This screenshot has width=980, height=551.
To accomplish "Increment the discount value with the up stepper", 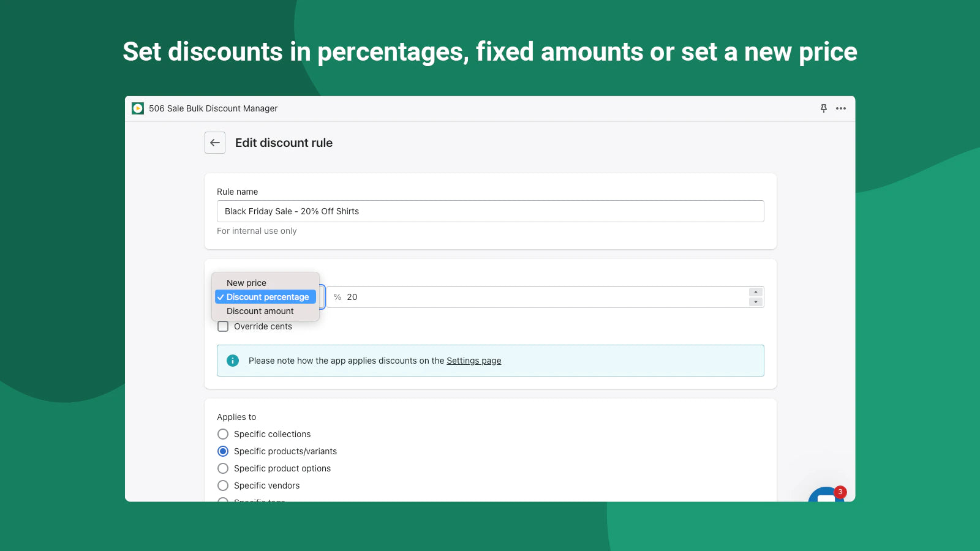I will pos(755,293).
